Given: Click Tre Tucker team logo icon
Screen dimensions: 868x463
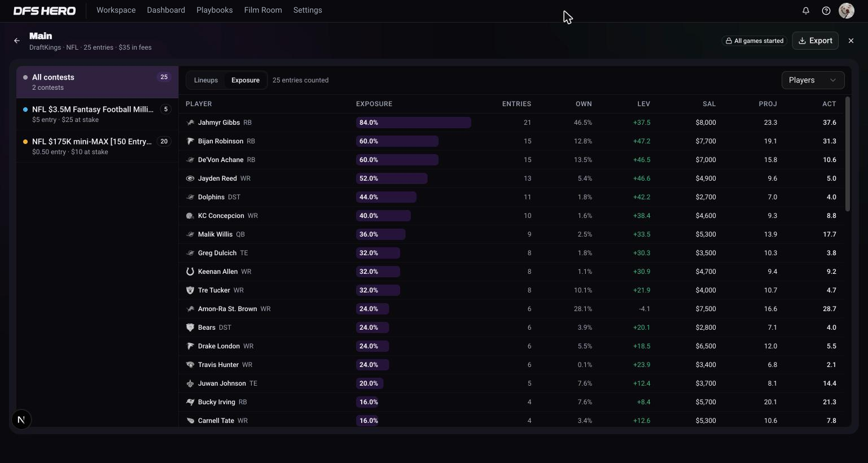Looking at the screenshot, I should [x=190, y=290].
